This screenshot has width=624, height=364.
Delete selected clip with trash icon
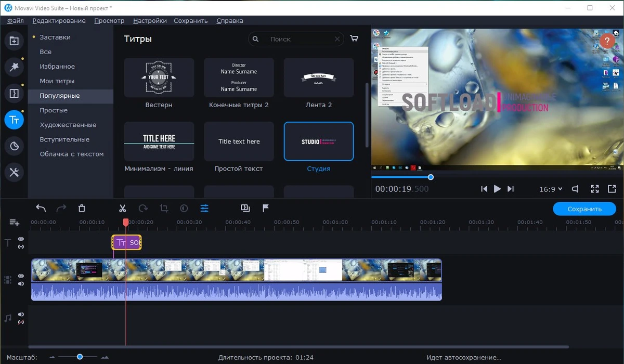point(82,209)
